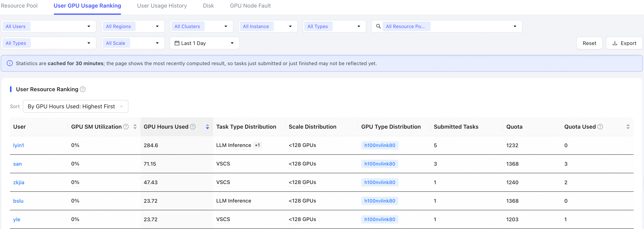
Task: Click help icon next to GPU SM Utilization
Action: pos(126,127)
